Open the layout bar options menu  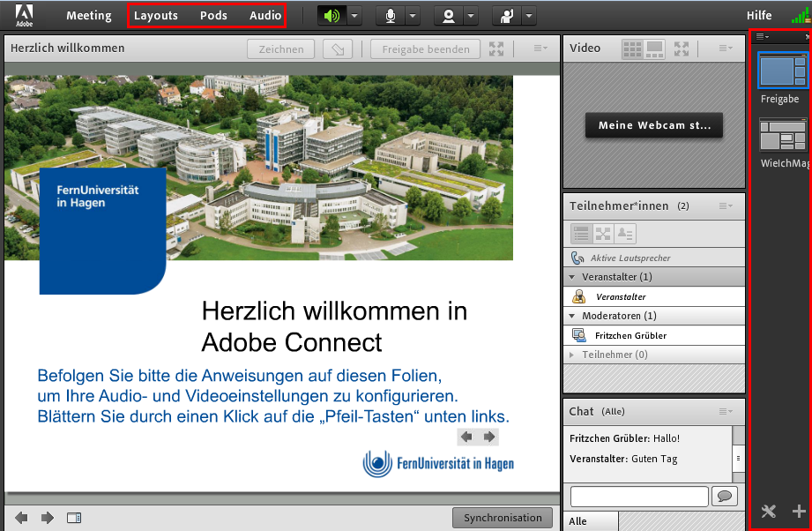(x=763, y=36)
